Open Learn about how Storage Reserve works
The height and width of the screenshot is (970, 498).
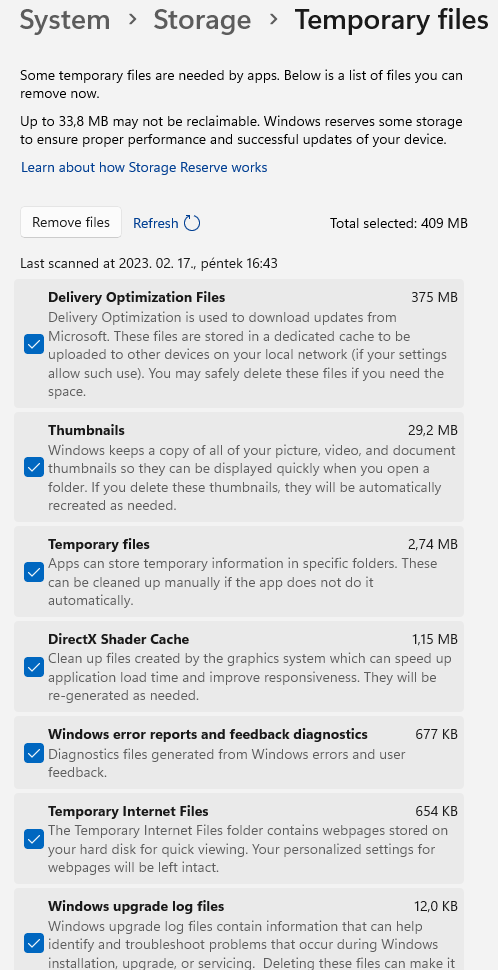(144, 168)
